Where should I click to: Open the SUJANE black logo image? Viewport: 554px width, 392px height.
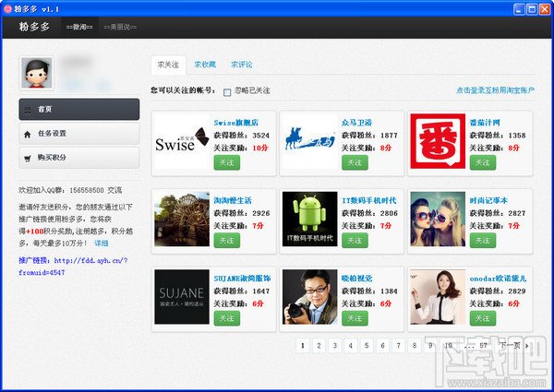[x=182, y=297]
